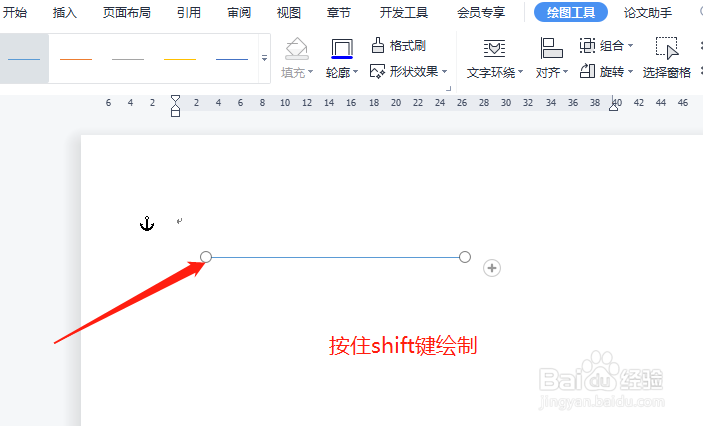This screenshot has width=703, height=426.
Task: Click the right indent marker on ruler
Action: tap(613, 106)
